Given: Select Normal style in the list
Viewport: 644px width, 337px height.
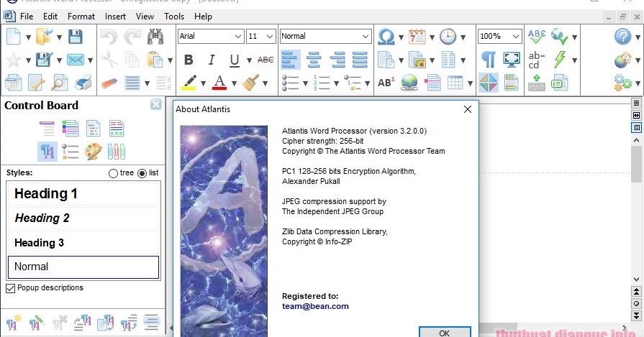Looking at the screenshot, I should (83, 267).
